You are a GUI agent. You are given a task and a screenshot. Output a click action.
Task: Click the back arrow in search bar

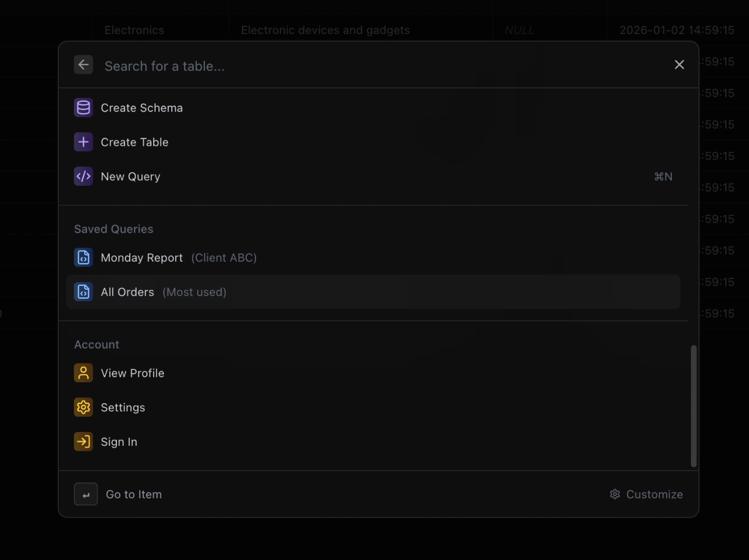pos(84,65)
